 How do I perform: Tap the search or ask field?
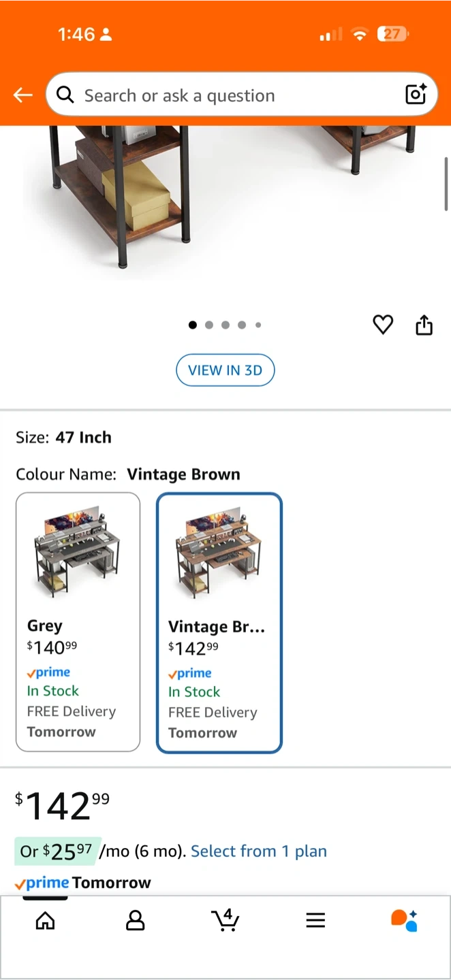click(232, 95)
